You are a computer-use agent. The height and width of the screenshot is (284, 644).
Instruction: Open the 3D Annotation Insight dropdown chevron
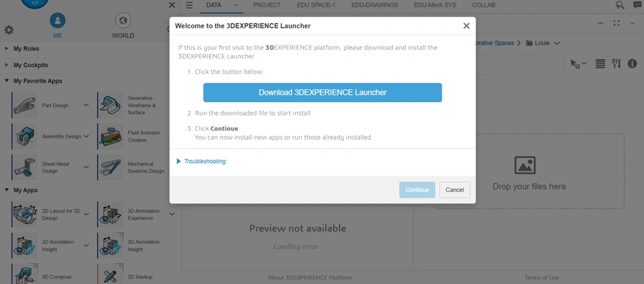click(x=87, y=245)
